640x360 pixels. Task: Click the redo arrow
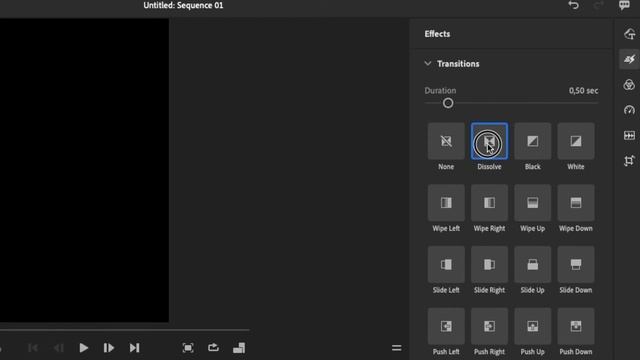598,5
